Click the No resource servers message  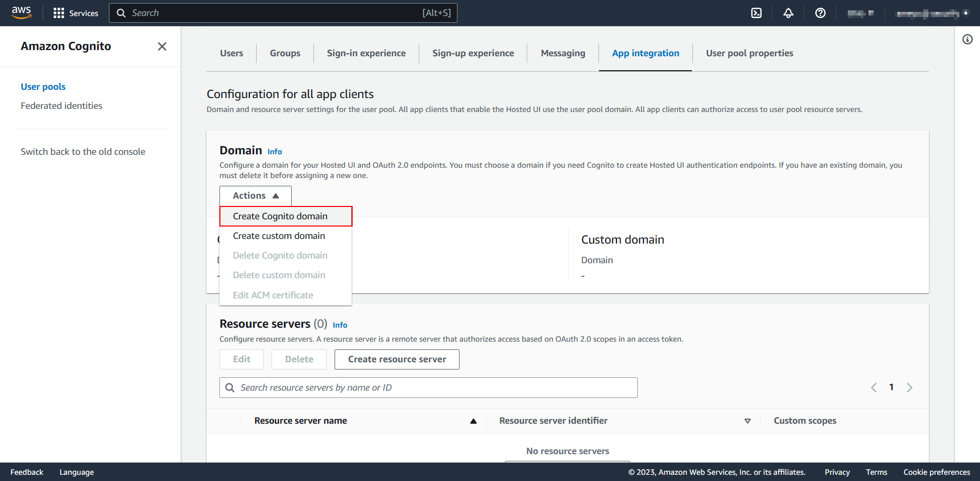tap(567, 451)
